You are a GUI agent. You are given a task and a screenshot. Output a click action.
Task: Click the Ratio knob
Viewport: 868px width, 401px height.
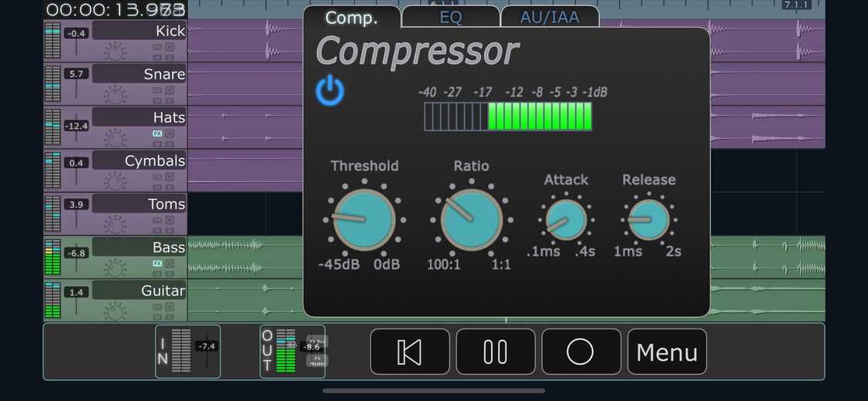click(x=472, y=220)
